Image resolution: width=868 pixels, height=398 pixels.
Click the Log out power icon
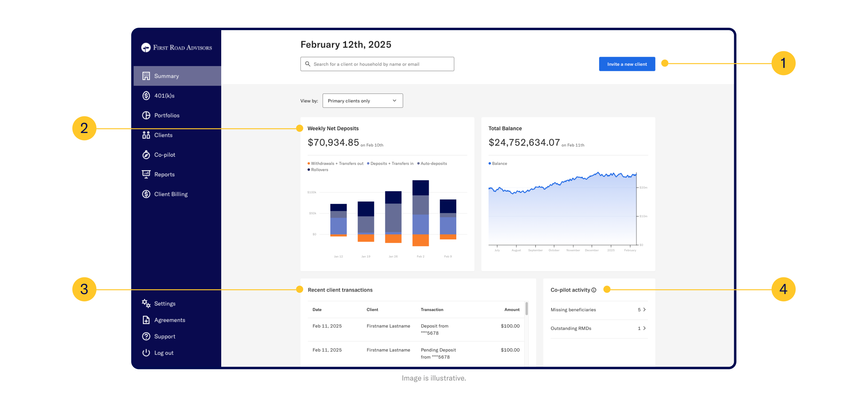click(x=146, y=352)
